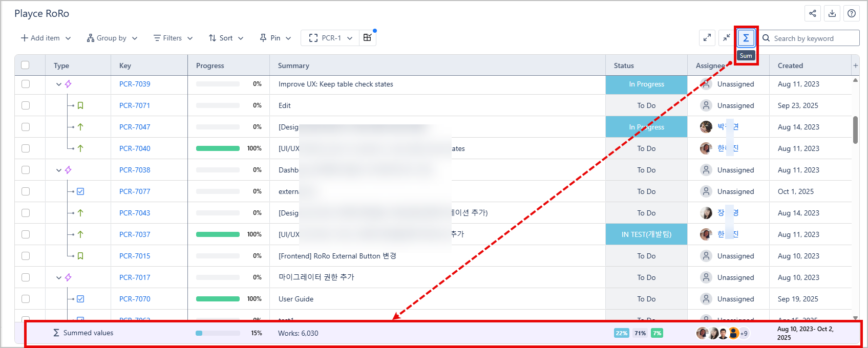Collapse the PCR-7017 epic row
Screen dimensions: 868x348
pyautogui.click(x=58, y=277)
